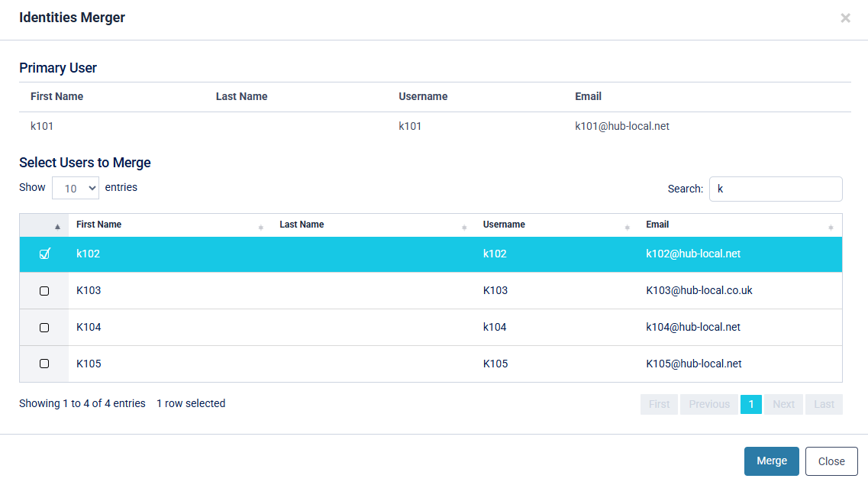Click the Next pagination button
This screenshot has height=485, width=868.
783,404
